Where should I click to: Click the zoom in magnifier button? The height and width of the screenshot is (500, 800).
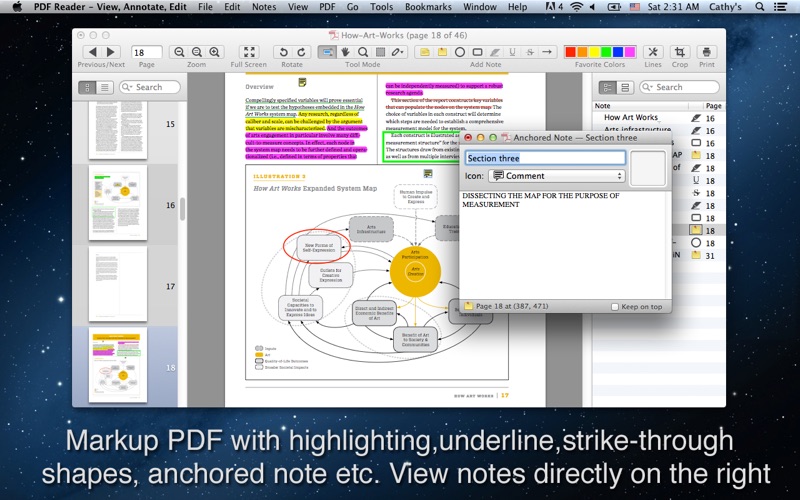[215, 52]
